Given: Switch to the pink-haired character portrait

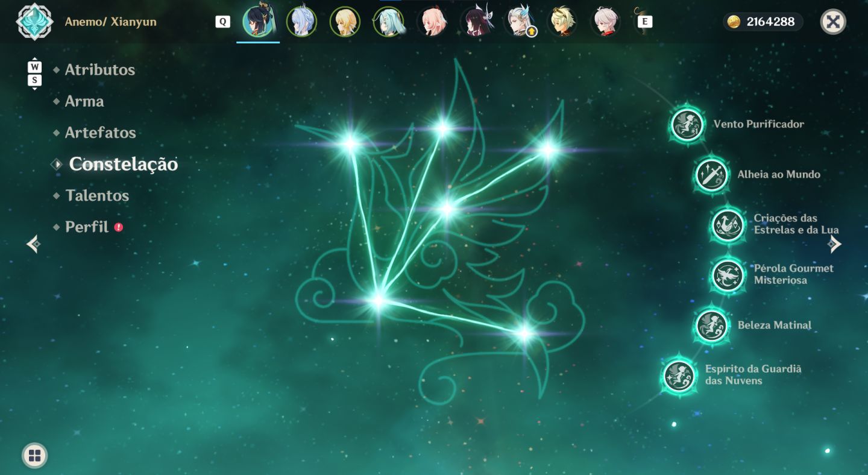Looking at the screenshot, I should click(432, 22).
